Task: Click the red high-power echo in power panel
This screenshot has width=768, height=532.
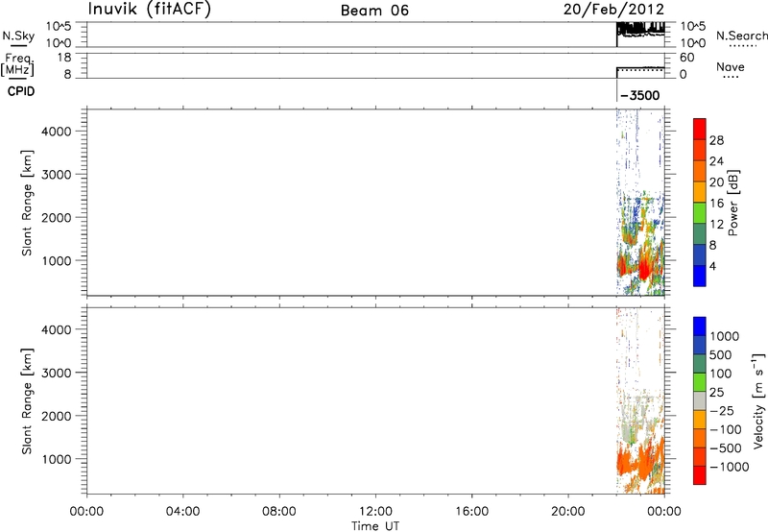Action: 643,270
